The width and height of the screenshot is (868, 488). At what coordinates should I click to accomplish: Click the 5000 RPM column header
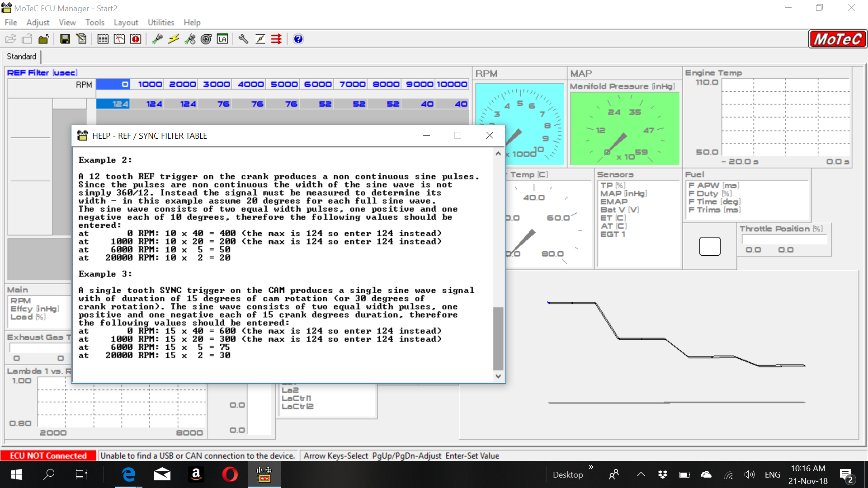pyautogui.click(x=283, y=84)
